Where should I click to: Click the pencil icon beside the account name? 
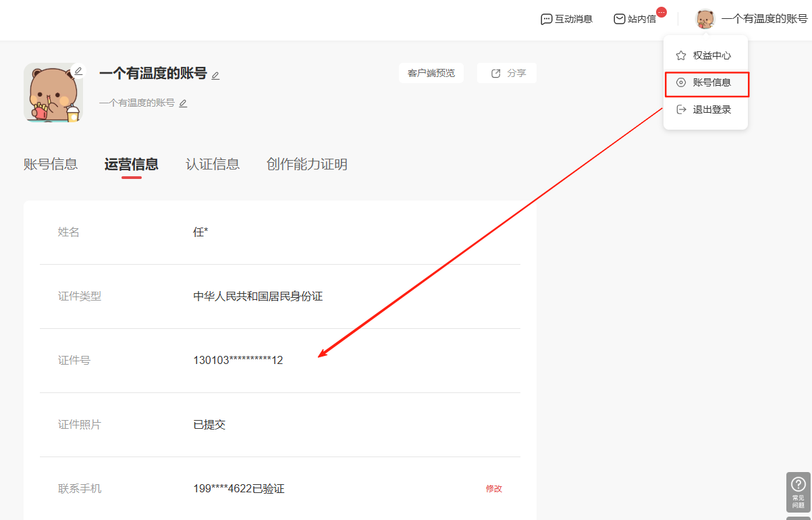coord(215,76)
